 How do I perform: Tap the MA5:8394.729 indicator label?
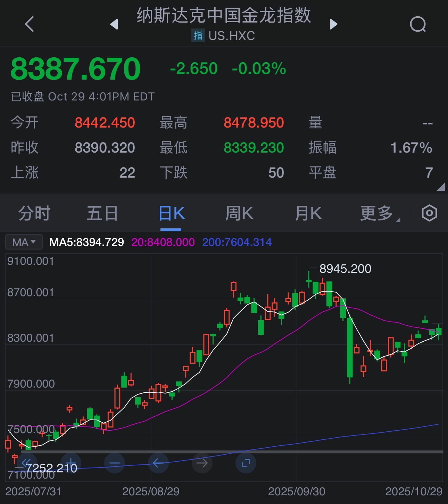click(x=86, y=242)
